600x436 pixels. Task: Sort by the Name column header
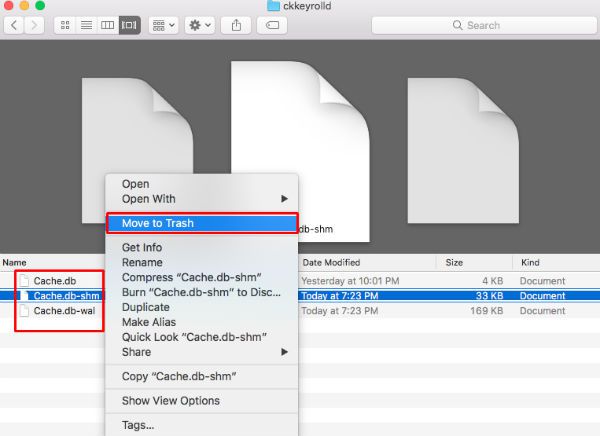[x=15, y=263]
